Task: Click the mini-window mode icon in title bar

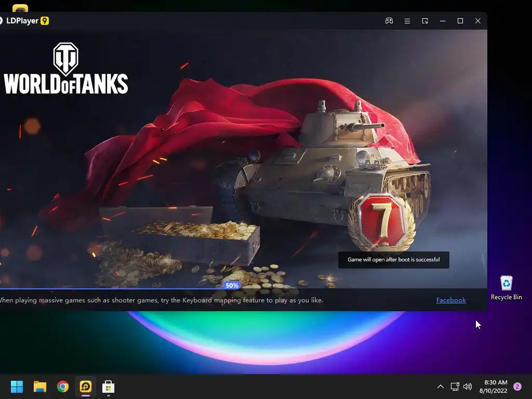Action: (x=425, y=21)
